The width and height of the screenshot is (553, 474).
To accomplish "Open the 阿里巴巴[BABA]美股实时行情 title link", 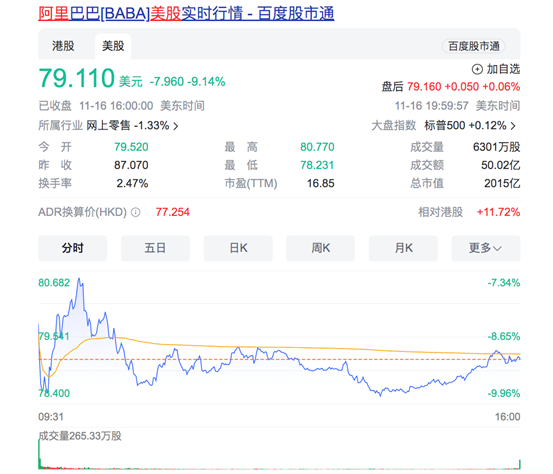I will pos(186,14).
